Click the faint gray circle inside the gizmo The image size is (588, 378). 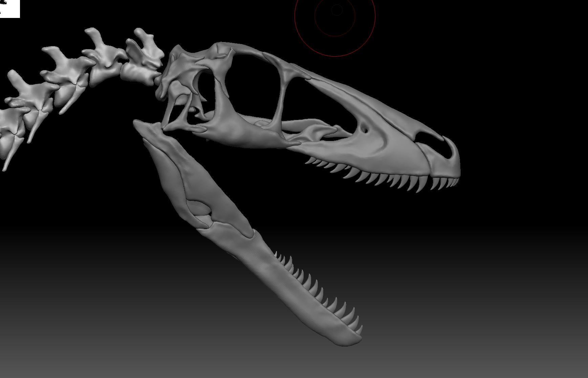point(337,10)
